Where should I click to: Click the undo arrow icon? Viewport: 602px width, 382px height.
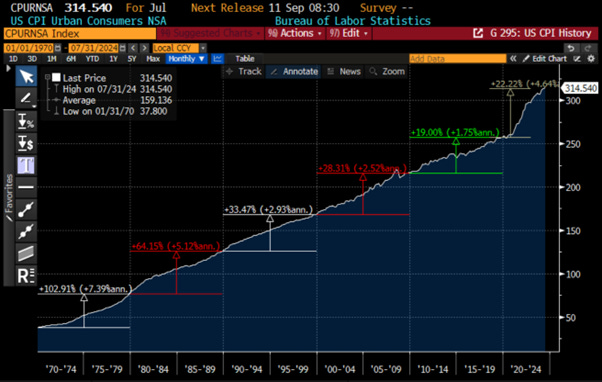point(571,48)
